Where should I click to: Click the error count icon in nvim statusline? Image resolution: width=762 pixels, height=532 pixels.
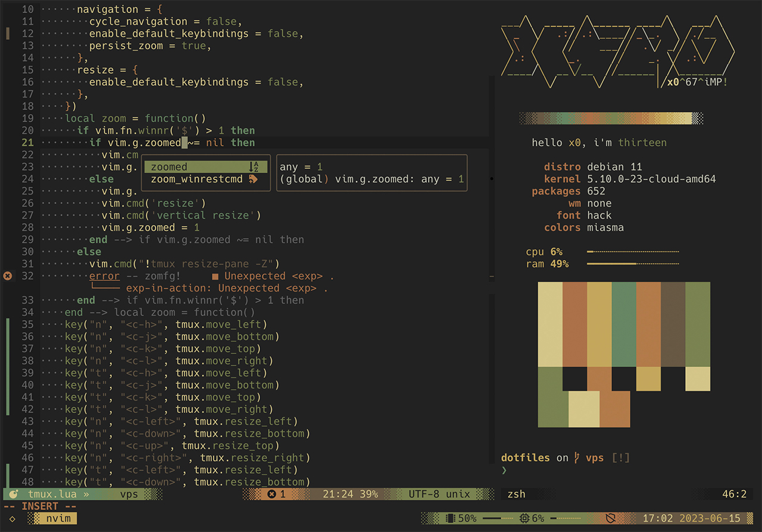point(271,494)
